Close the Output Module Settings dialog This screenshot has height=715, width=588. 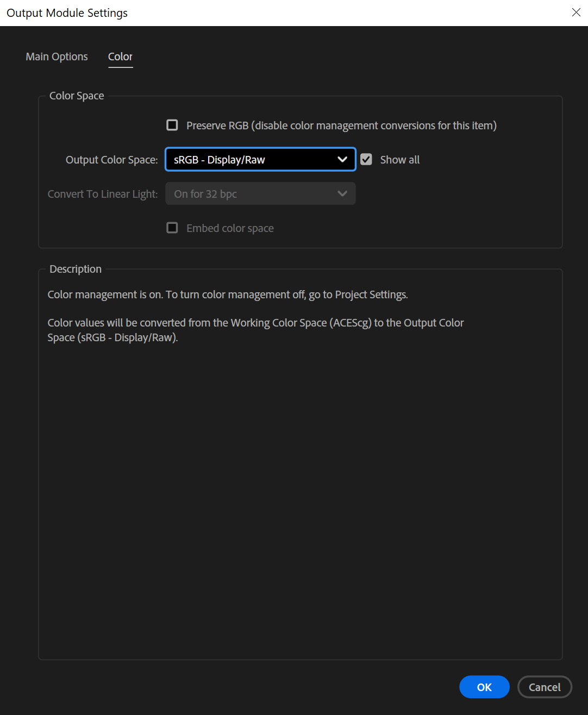(576, 12)
